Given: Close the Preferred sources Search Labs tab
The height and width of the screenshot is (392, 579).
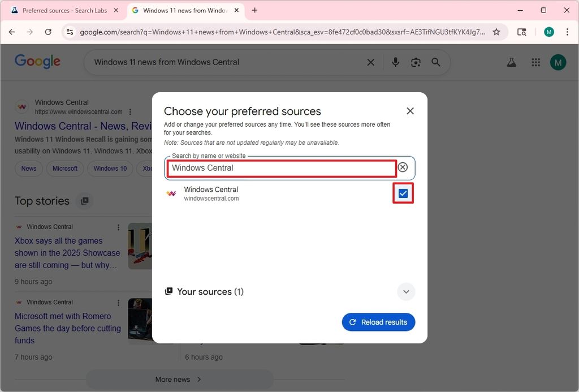Looking at the screenshot, I should [x=116, y=10].
